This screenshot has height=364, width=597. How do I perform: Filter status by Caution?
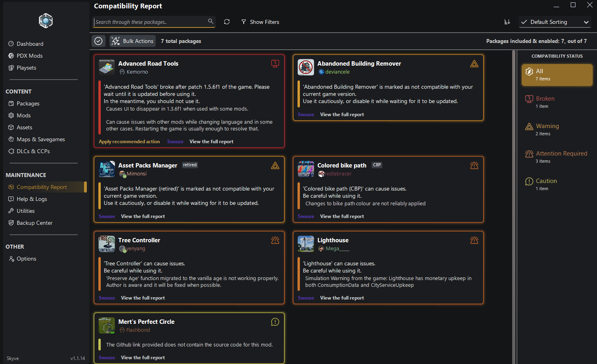coord(557,184)
